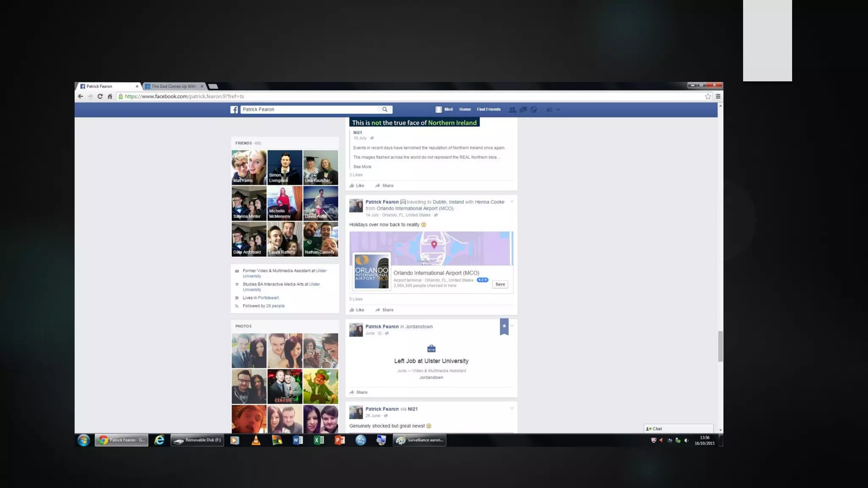
Task: Click the star highlight on Jordanstown post
Action: [504, 326]
